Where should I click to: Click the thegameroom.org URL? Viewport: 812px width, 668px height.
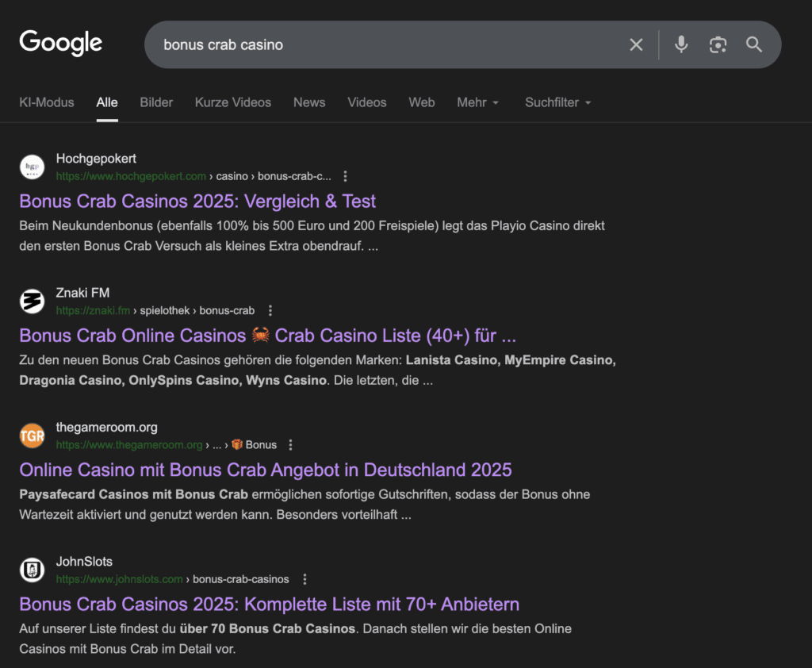click(x=129, y=444)
